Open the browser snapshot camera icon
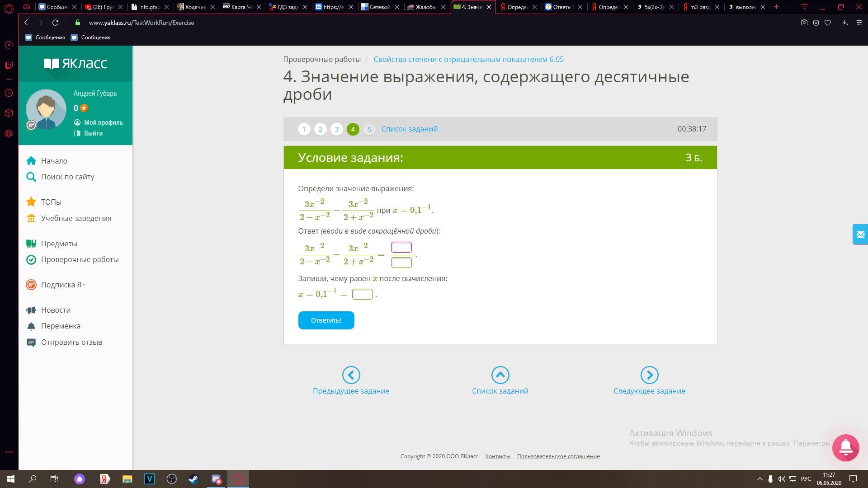The width and height of the screenshot is (868, 488). [804, 23]
